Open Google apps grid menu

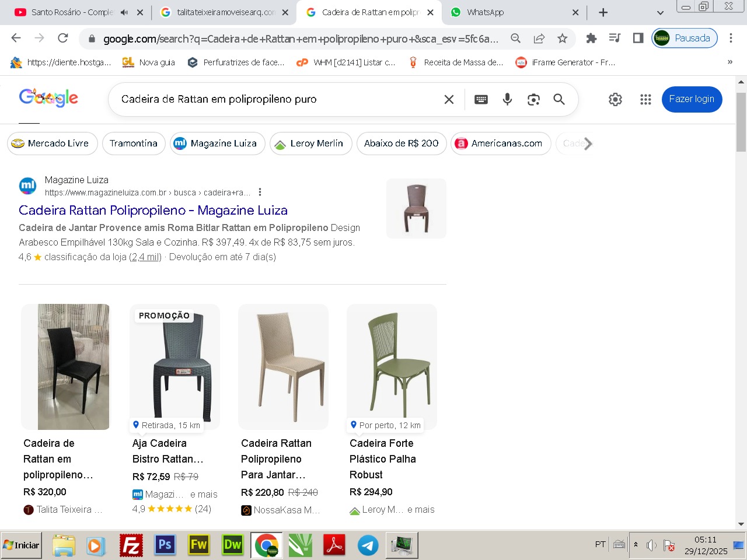pyautogui.click(x=645, y=99)
